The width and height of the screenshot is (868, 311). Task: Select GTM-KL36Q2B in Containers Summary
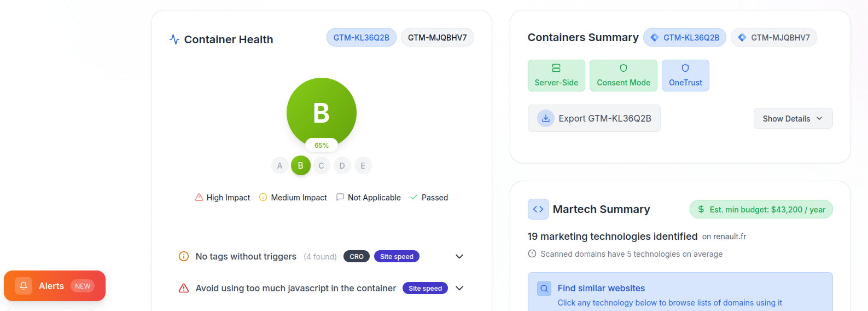(x=685, y=38)
